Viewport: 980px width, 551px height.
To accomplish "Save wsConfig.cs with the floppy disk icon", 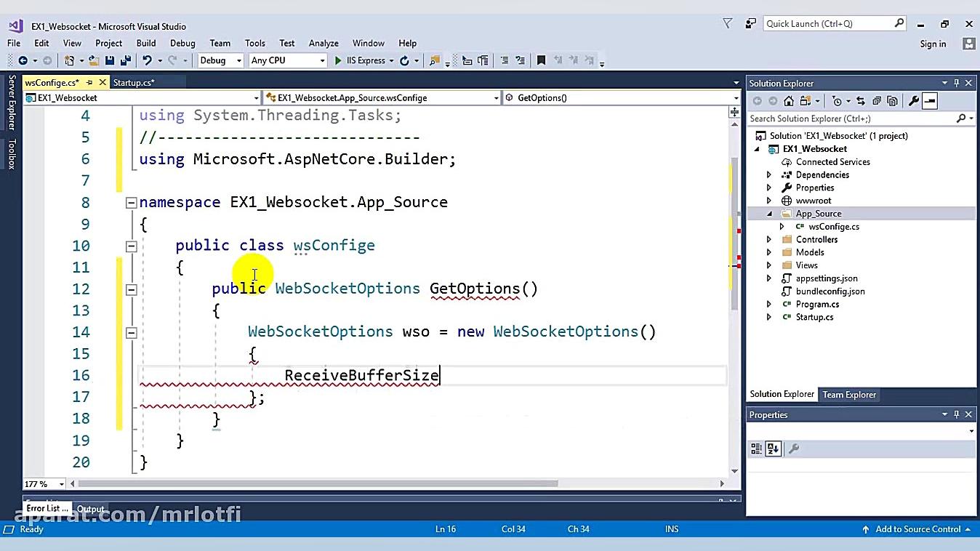I will coord(110,61).
